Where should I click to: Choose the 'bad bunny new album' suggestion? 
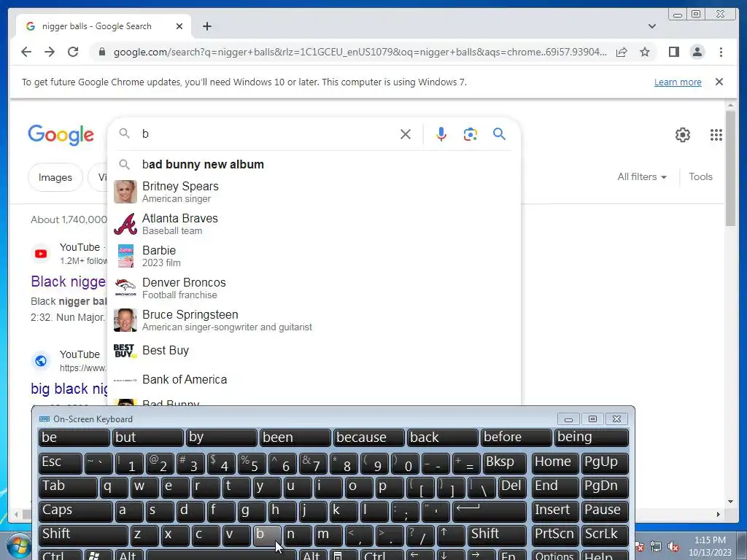(x=314, y=164)
